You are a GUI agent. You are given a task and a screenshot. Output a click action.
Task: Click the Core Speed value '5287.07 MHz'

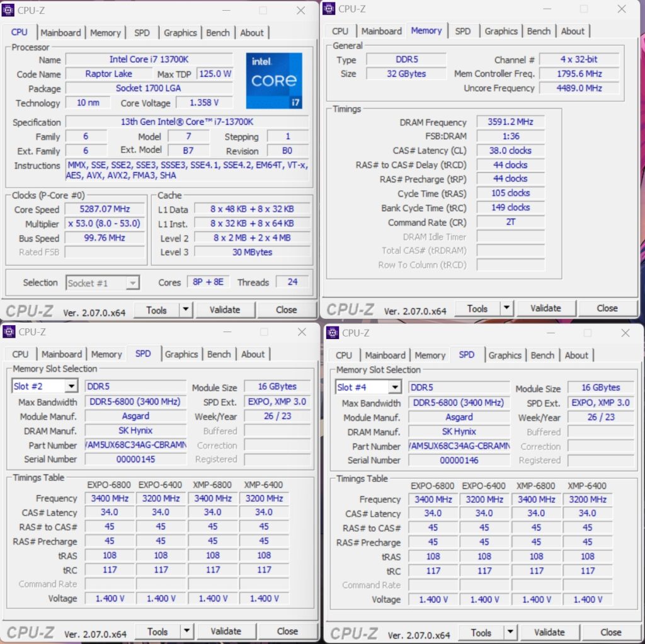[x=105, y=209]
